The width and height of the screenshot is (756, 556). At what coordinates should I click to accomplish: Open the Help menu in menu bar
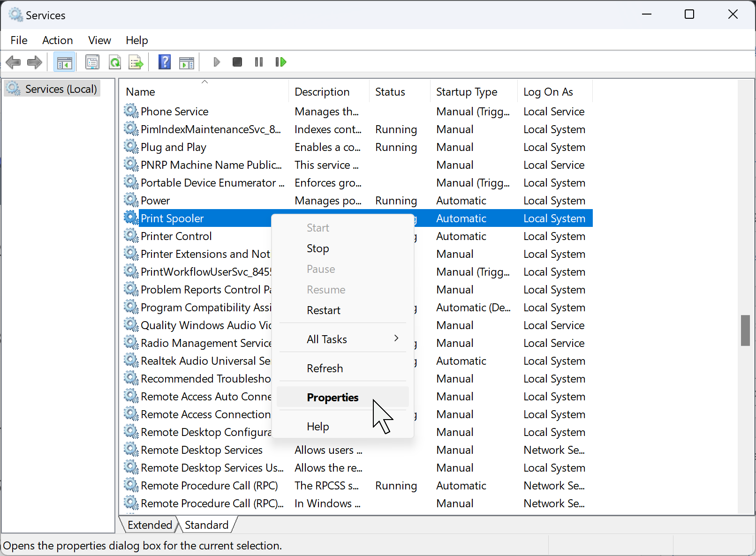[x=137, y=40]
